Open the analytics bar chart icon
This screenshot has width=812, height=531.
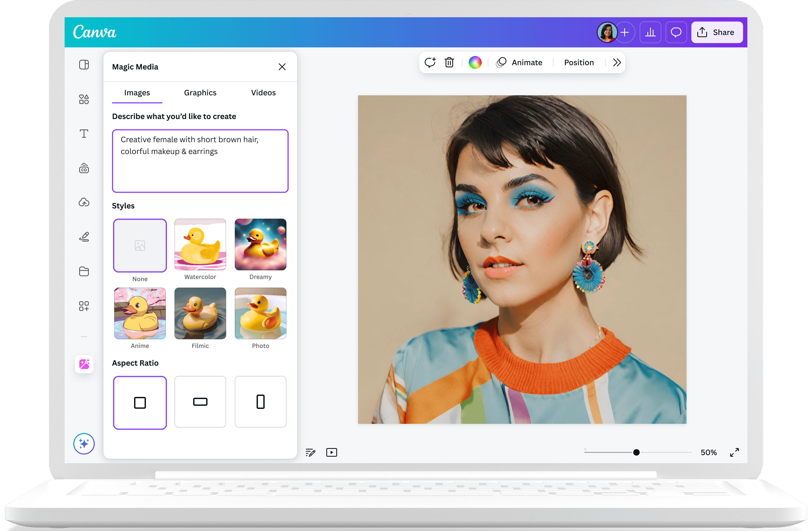650,32
